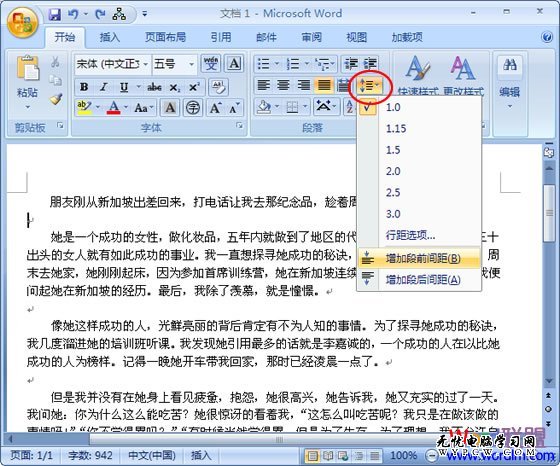560x466 pixels.
Task: Click the 字数: 942 word count
Action: [x=90, y=455]
